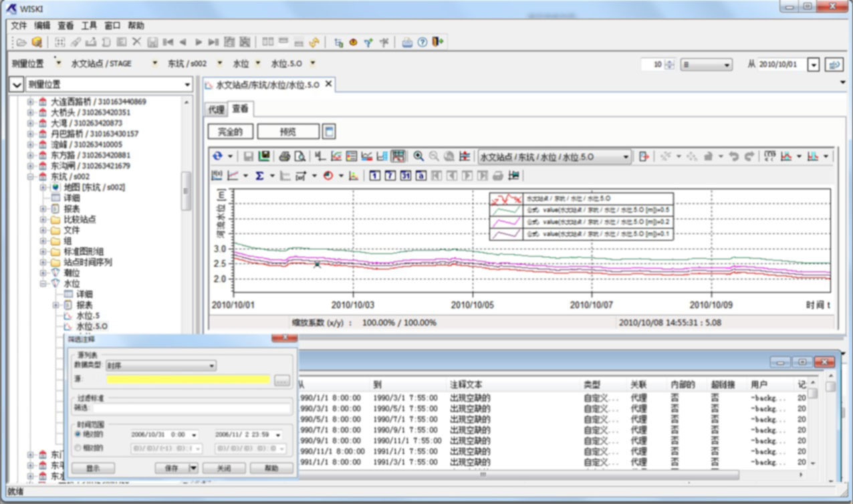Expand the 大连西路桥 tree node
The image size is (853, 504).
tap(30, 102)
